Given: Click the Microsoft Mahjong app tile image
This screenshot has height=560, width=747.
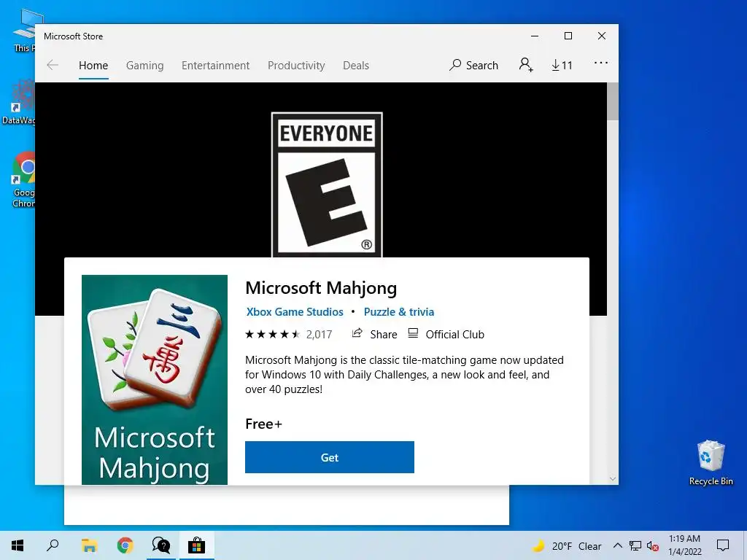Looking at the screenshot, I should click(x=155, y=379).
